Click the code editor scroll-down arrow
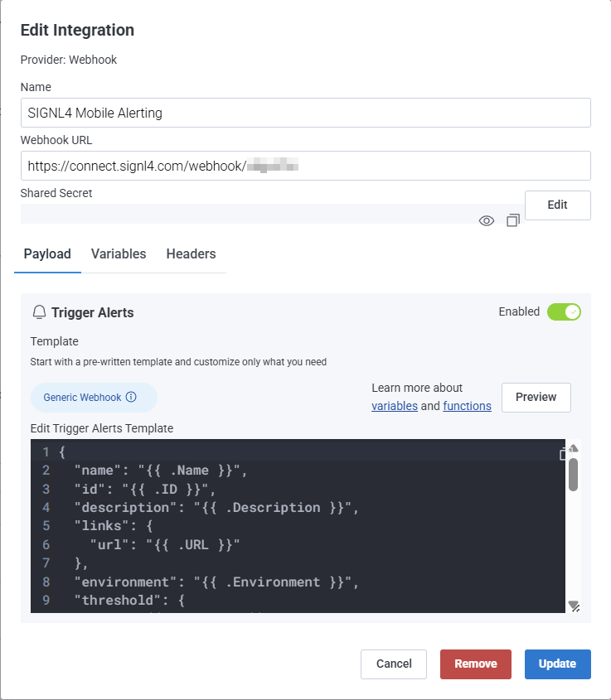This screenshot has height=700, width=611. pyautogui.click(x=573, y=605)
